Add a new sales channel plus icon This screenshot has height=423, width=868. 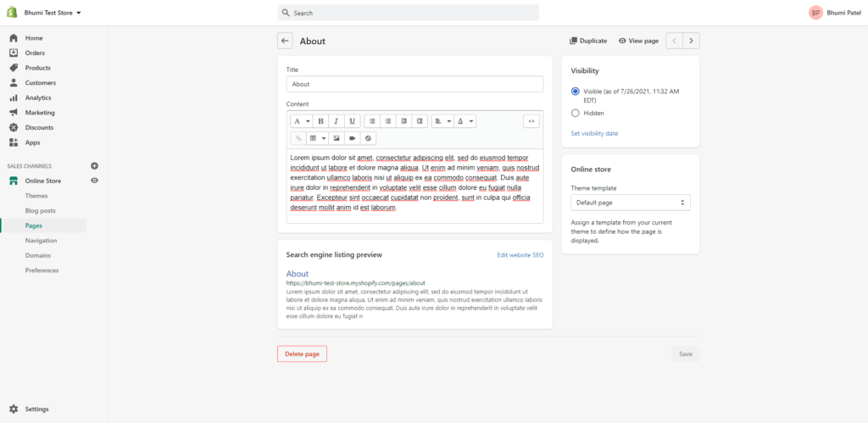94,166
